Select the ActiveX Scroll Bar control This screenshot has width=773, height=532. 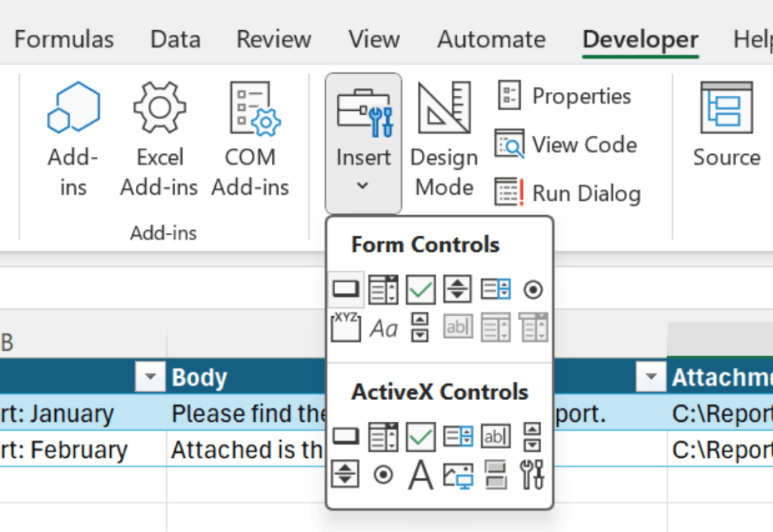pyautogui.click(x=532, y=436)
